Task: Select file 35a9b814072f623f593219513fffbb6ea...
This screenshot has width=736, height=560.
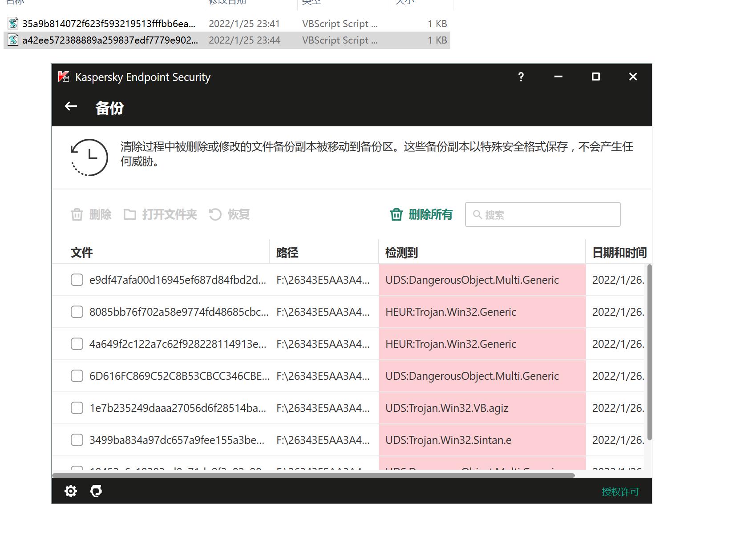Action: tap(227, 24)
